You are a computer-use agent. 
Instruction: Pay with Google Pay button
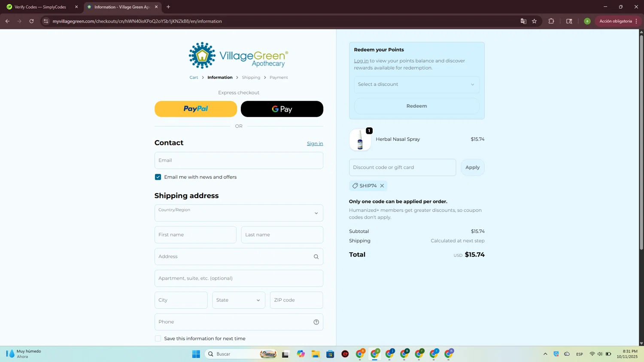[282, 109]
